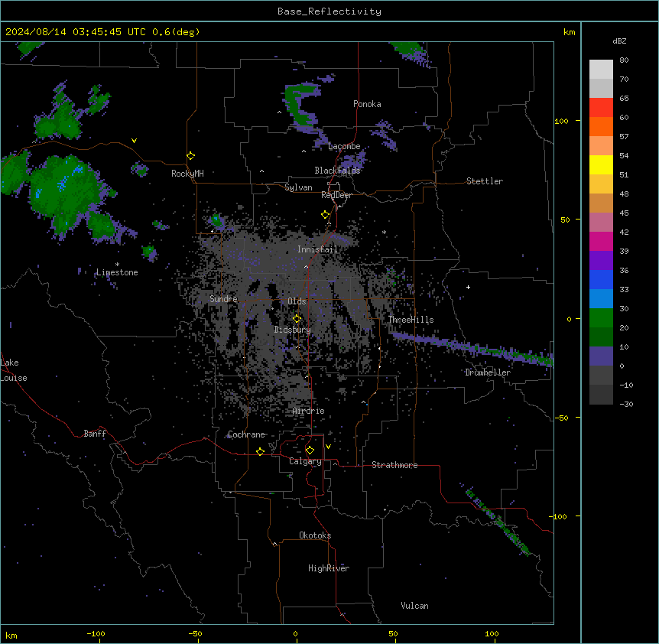659x644 pixels.
Task: Click the Innisfail city label
Action: tap(317, 249)
